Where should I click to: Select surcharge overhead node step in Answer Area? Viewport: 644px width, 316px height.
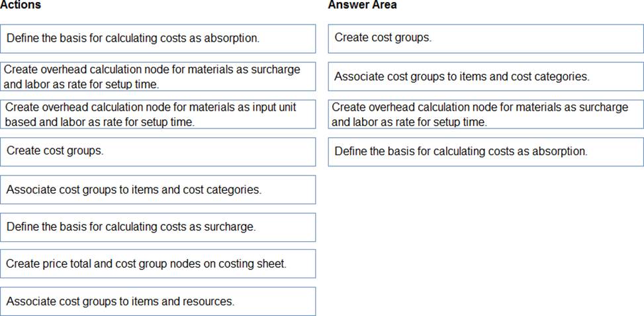[485, 115]
